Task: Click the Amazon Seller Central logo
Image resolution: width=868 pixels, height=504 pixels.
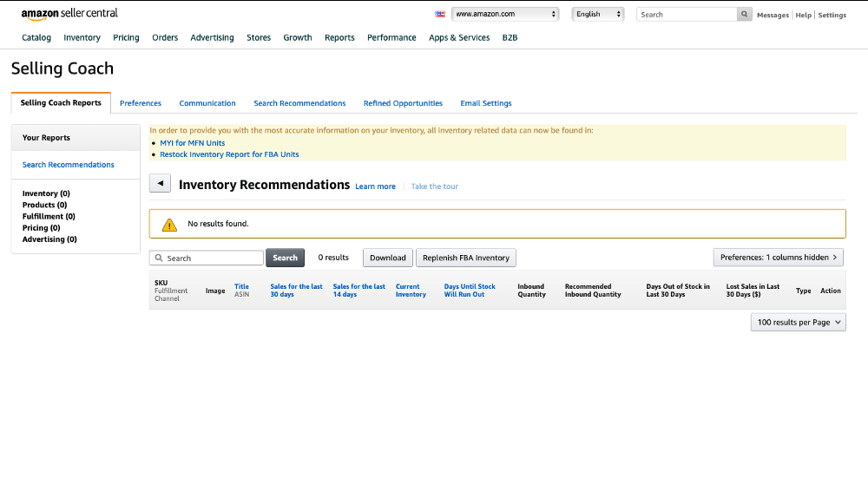Action: [69, 14]
